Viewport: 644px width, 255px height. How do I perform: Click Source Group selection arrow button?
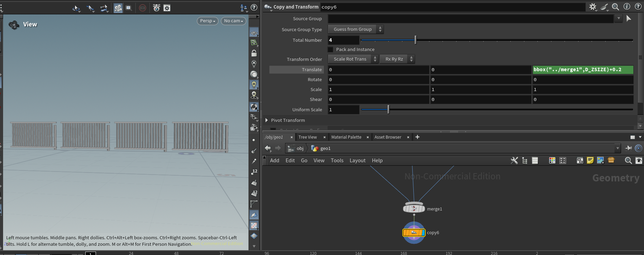click(x=629, y=18)
